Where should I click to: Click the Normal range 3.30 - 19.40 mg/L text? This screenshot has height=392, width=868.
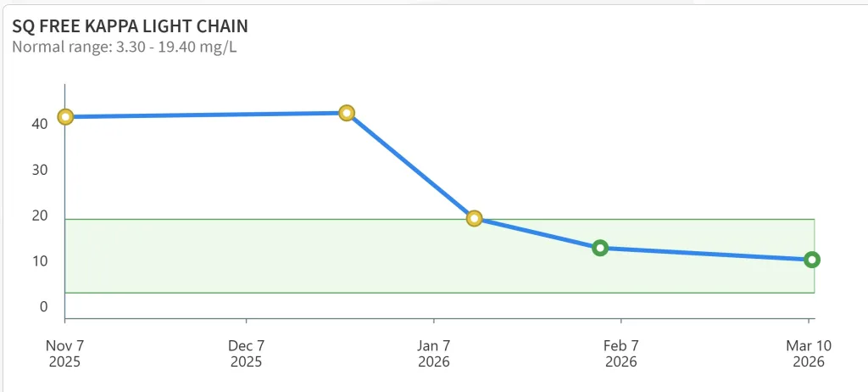124,46
